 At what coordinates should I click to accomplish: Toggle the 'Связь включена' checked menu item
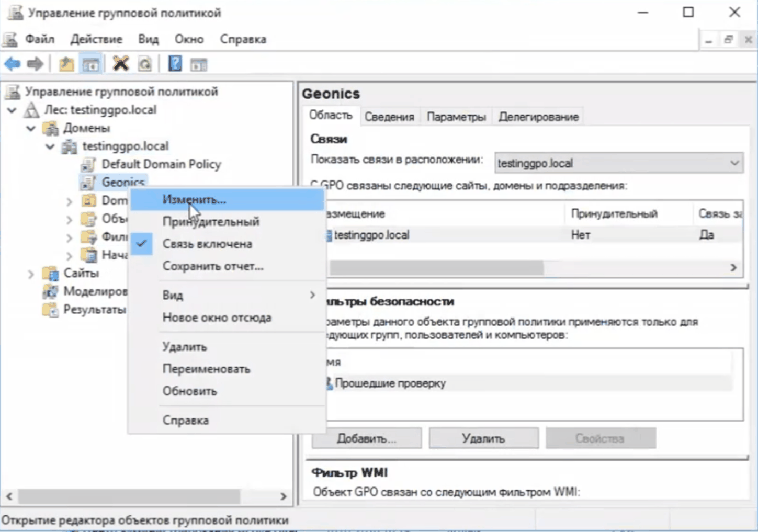tap(207, 244)
